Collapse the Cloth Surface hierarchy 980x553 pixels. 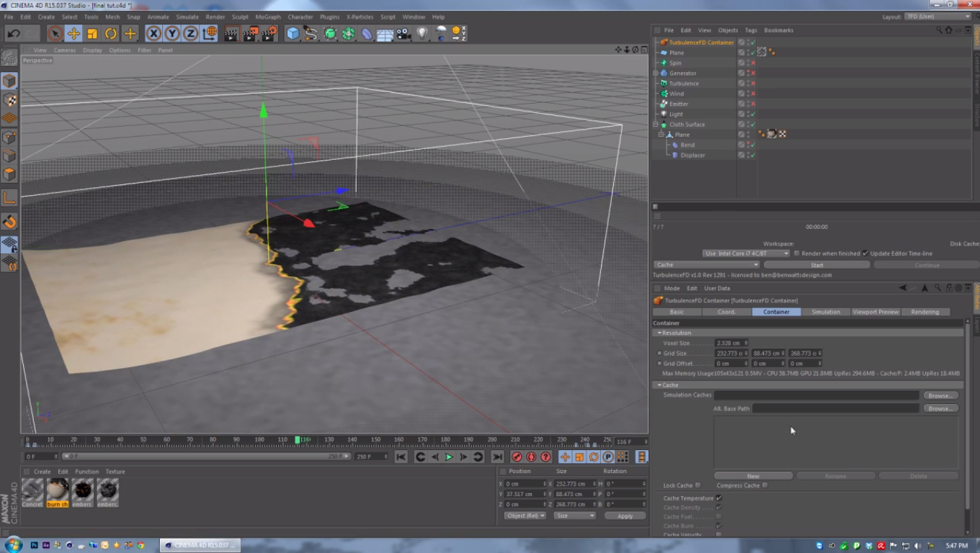click(656, 125)
